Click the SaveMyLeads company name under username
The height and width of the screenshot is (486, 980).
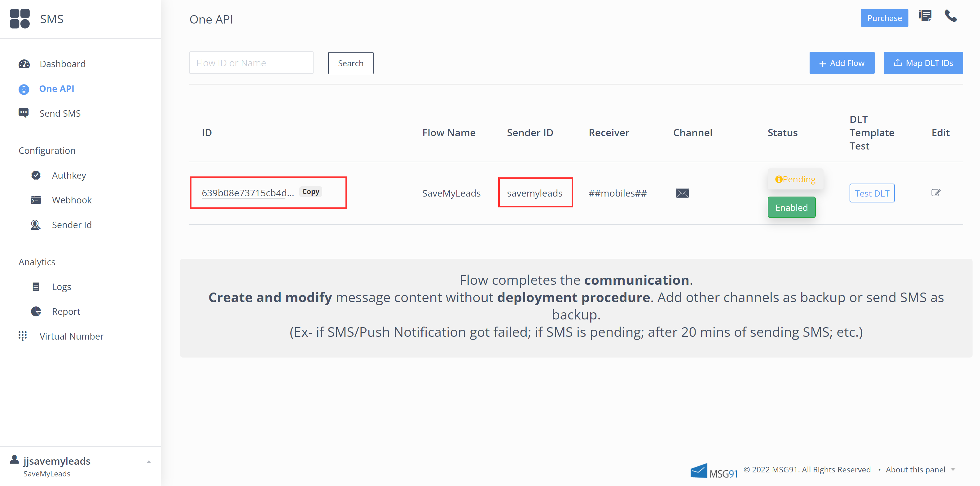pos(47,473)
